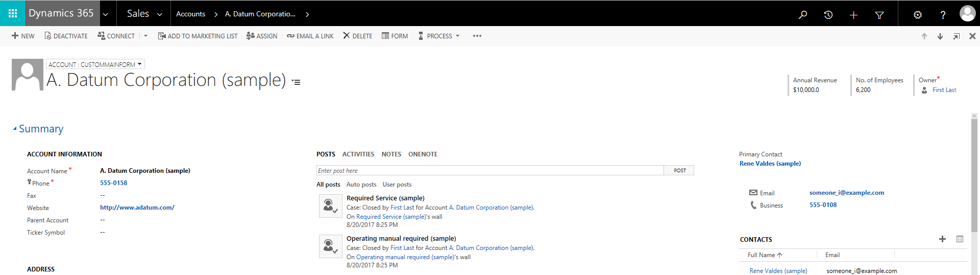Click the search magnifier icon
Viewport: 980px width, 275px height.
coord(803,15)
